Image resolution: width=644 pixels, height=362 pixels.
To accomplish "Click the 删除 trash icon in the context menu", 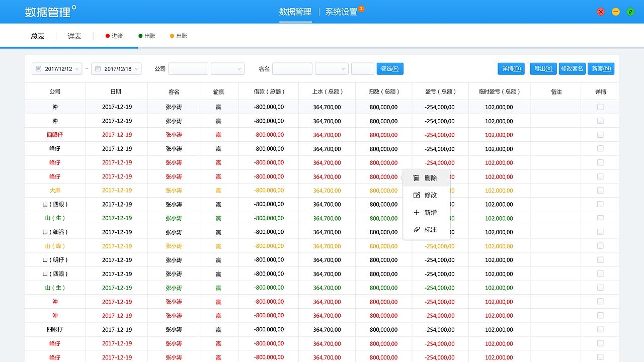I will [416, 177].
